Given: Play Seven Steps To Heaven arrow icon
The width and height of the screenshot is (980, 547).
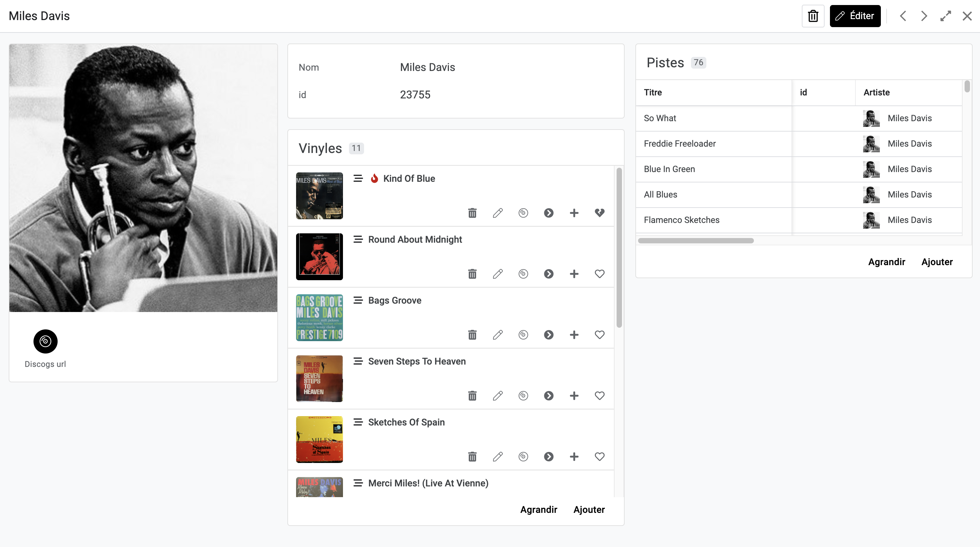Looking at the screenshot, I should [x=549, y=396].
